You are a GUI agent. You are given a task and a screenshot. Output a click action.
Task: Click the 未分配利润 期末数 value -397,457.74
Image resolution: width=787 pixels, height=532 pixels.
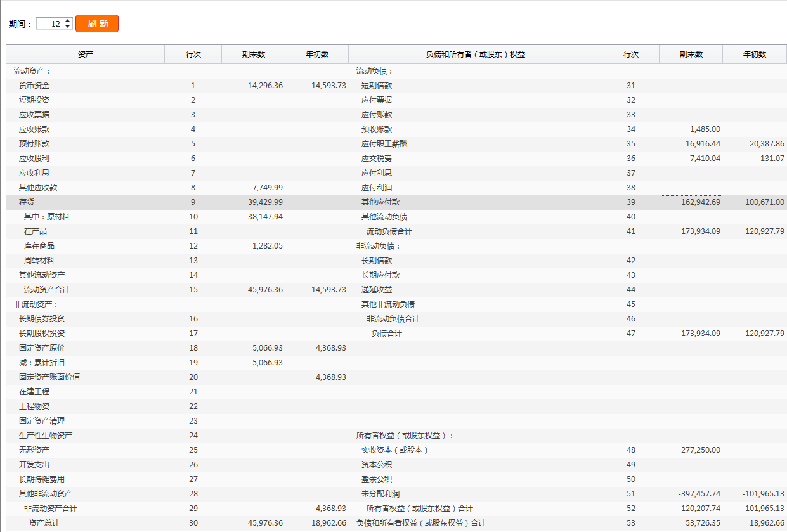click(699, 494)
